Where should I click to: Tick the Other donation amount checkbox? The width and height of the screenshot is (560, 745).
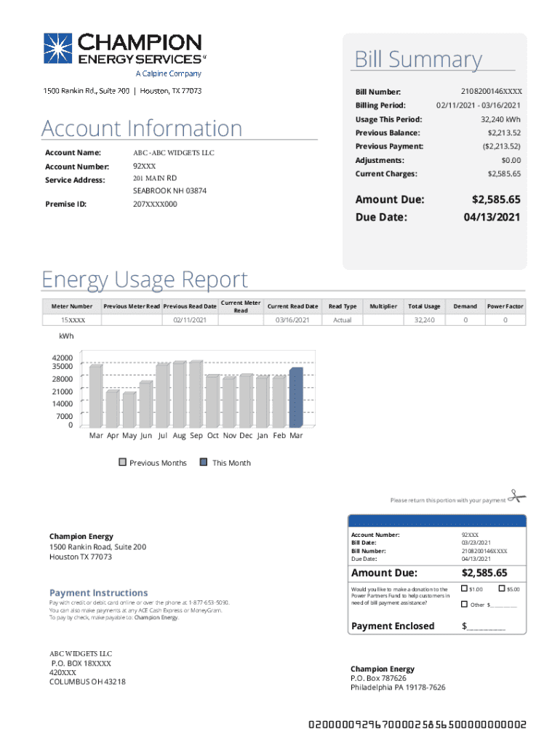465,604
